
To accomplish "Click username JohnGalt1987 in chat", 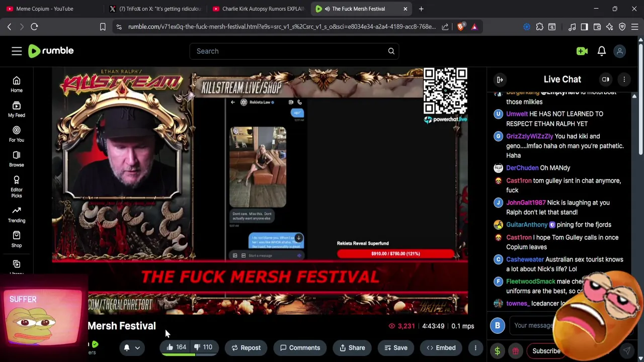I will click(526, 203).
